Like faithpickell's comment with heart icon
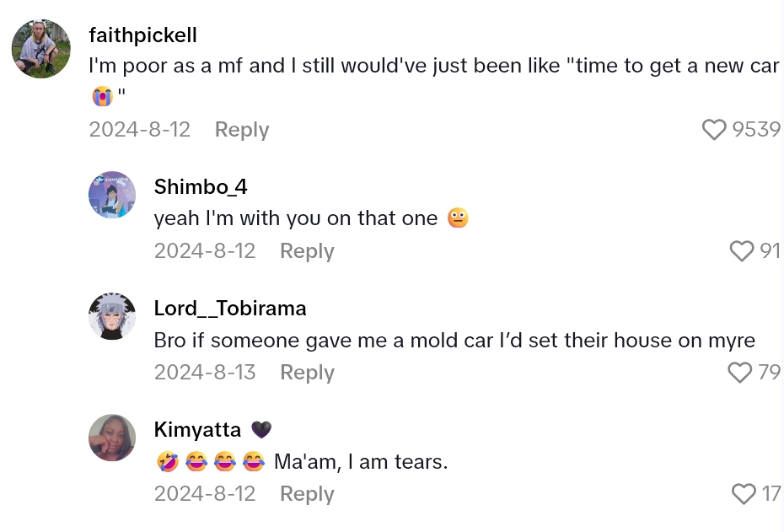Image resolution: width=784 pixels, height=532 pixels. (714, 130)
